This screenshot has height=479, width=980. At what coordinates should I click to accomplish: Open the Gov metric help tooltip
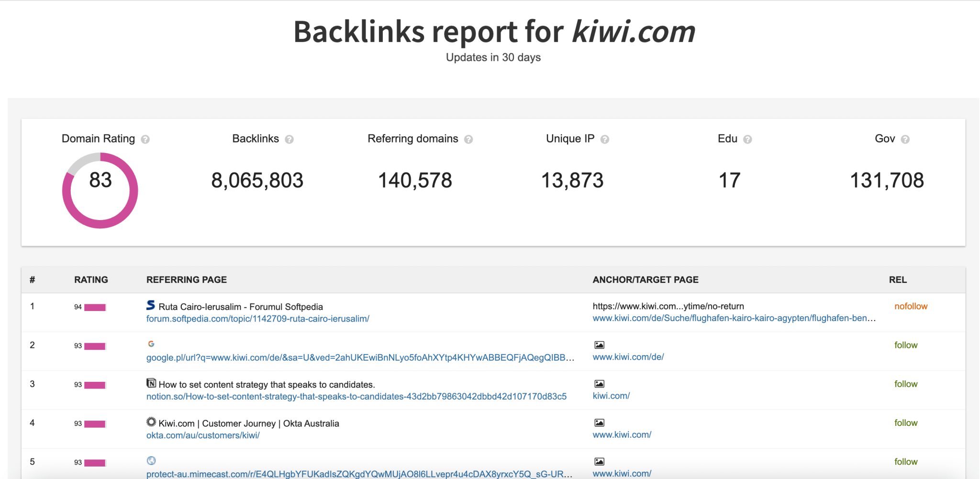coord(905,139)
